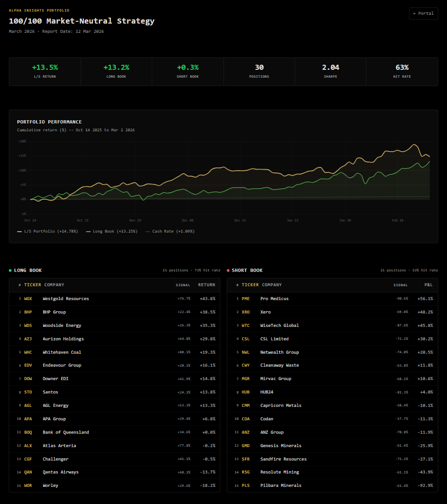Select the Sharpe ratio stat tile
The image size is (447, 504).
pos(330,71)
